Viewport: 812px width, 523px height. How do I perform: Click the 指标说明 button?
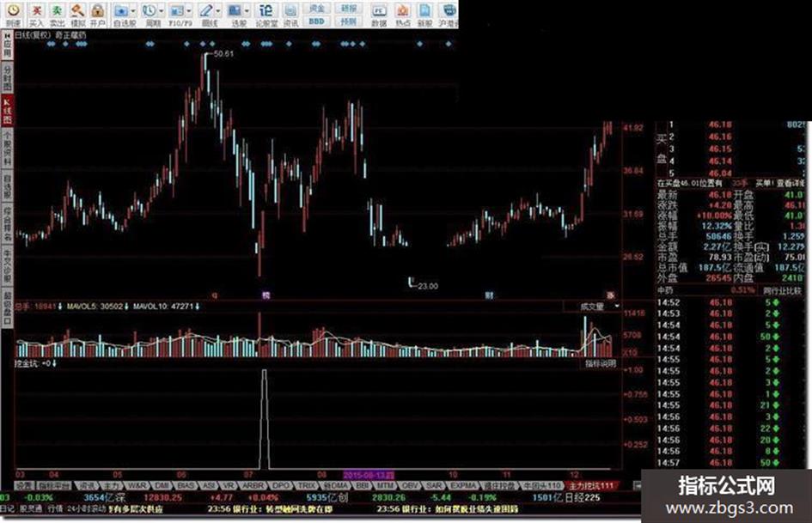(x=601, y=363)
